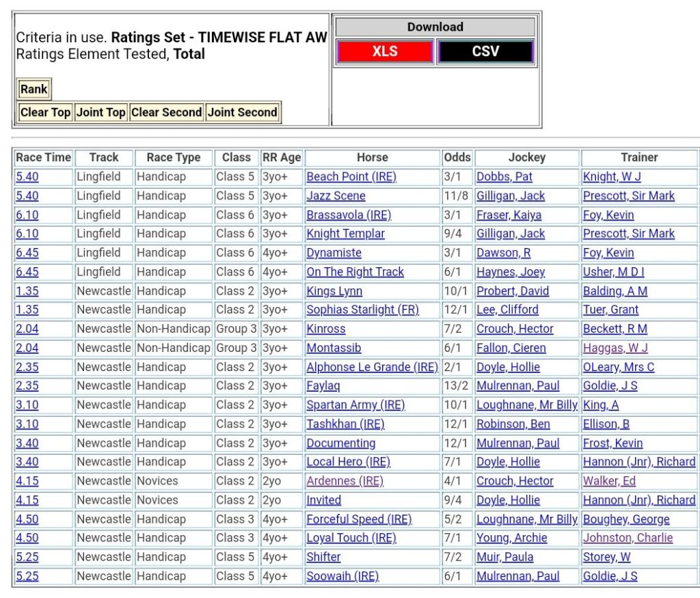Open the 6.45 race time for Dynamiste
This screenshot has height=598, width=700.
click(27, 253)
